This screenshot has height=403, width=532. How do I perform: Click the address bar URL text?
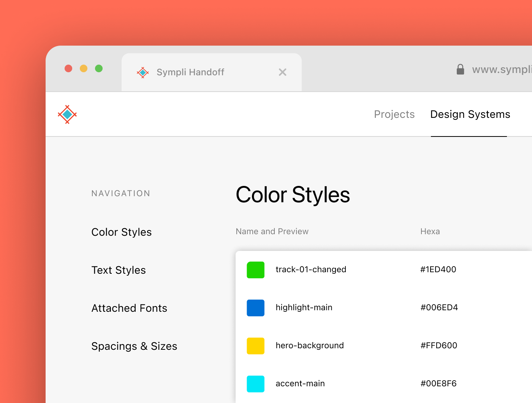coord(502,70)
